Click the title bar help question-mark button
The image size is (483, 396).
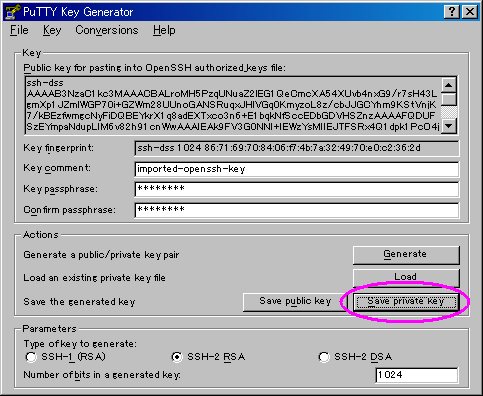[x=452, y=12]
